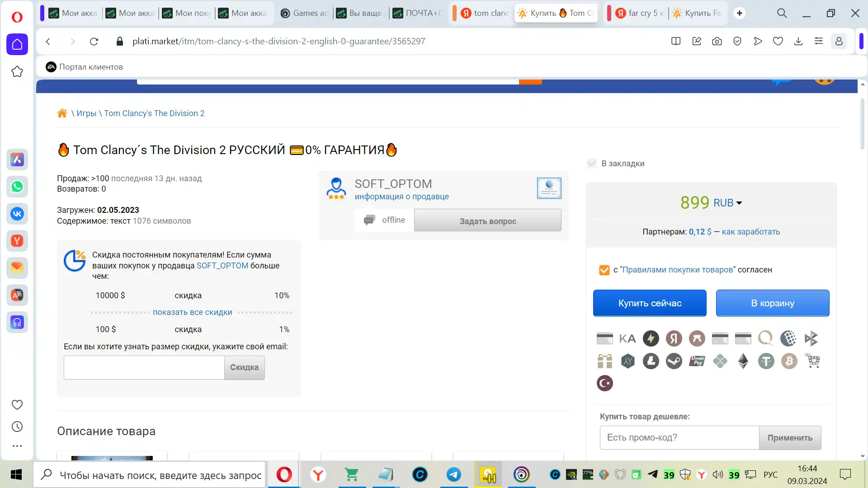Open WhatsApp in Opera sidebar
This screenshot has width=868, height=488.
pos(17,187)
